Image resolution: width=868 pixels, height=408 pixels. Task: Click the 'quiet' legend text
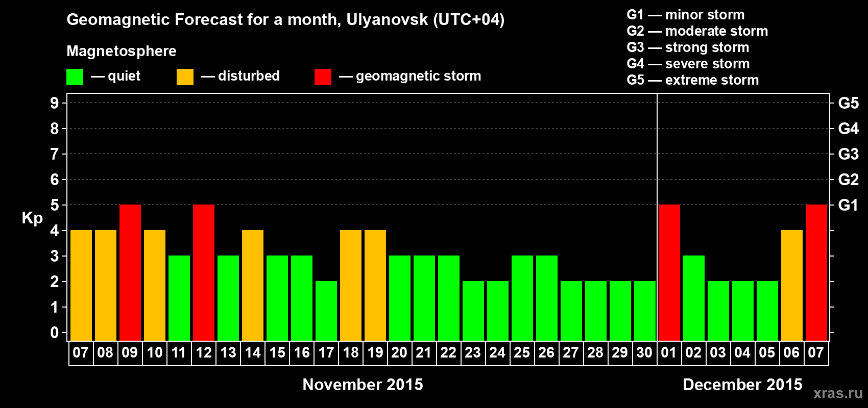click(124, 76)
